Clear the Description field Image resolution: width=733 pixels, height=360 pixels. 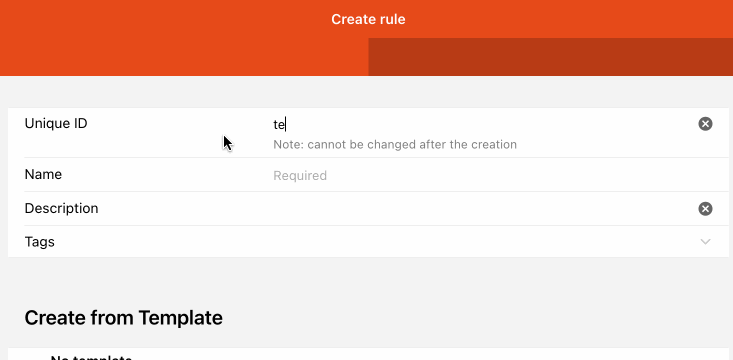click(x=705, y=209)
